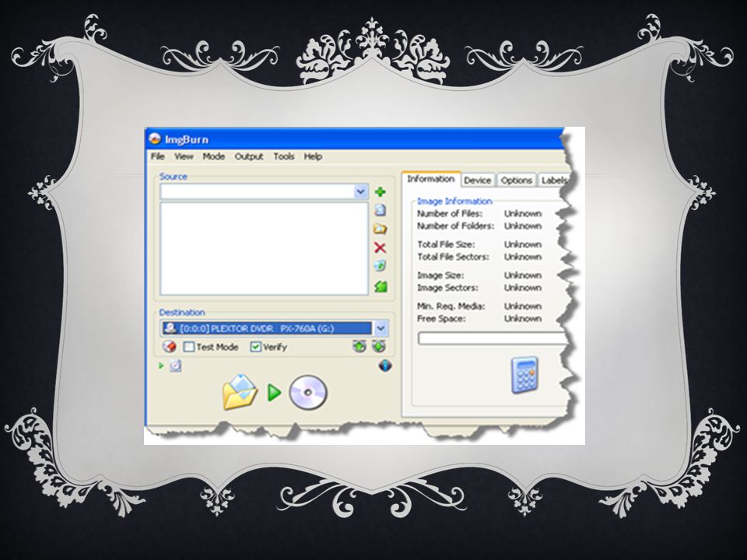Expand the small green triangle below Test Mode

pos(161,366)
